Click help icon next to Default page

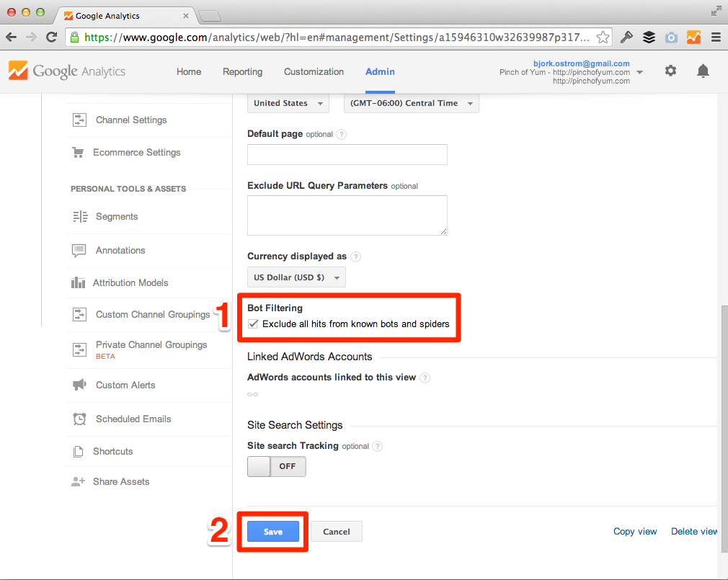tap(341, 135)
